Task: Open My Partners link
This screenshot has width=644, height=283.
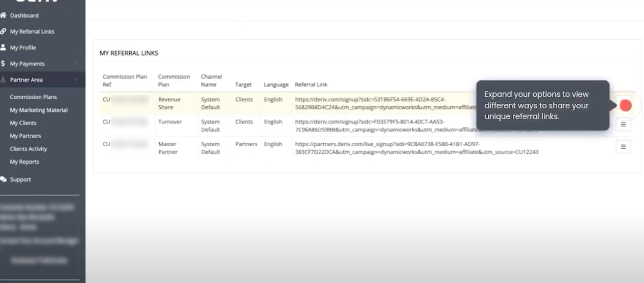Action: [25, 136]
